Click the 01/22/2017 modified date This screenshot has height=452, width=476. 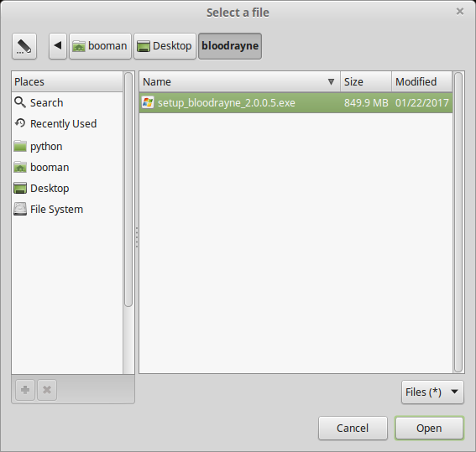click(422, 103)
